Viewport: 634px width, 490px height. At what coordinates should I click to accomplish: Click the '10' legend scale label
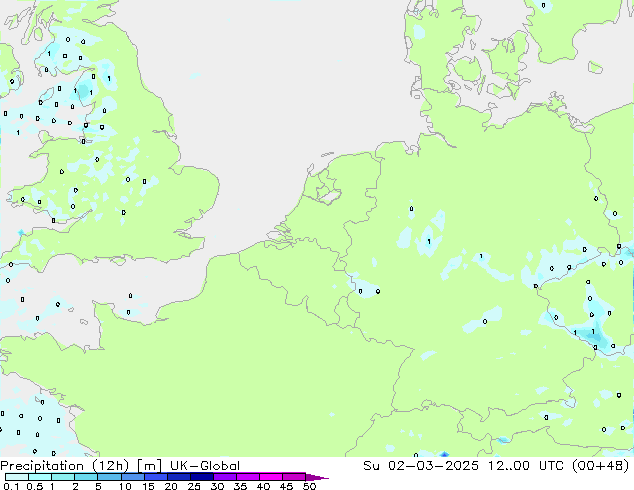pyautogui.click(x=125, y=486)
